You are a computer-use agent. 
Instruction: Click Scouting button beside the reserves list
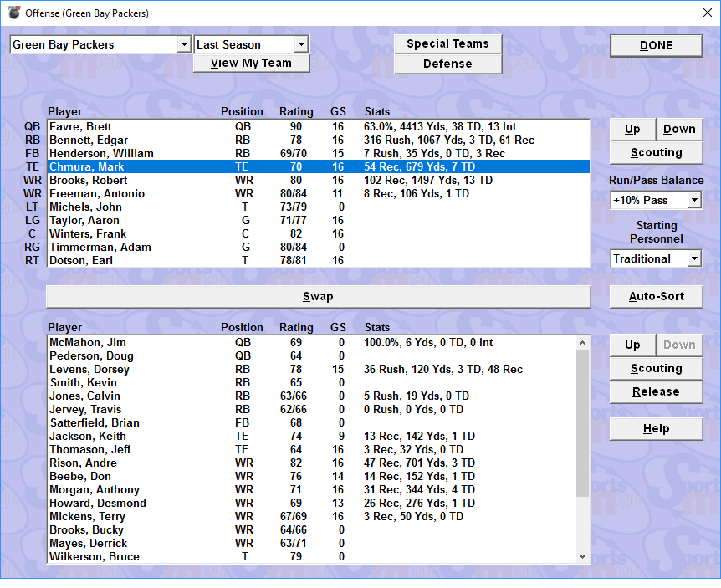[x=656, y=368]
